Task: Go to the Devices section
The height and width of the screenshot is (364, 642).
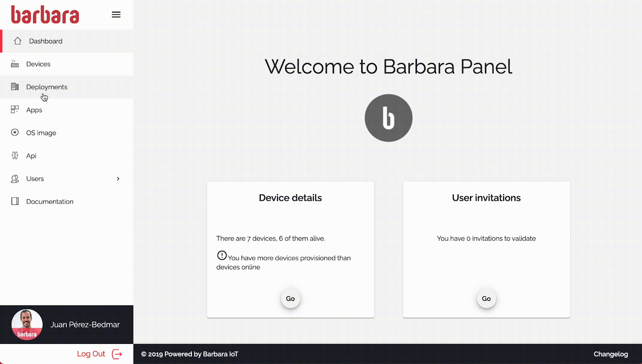Action: (x=67, y=64)
